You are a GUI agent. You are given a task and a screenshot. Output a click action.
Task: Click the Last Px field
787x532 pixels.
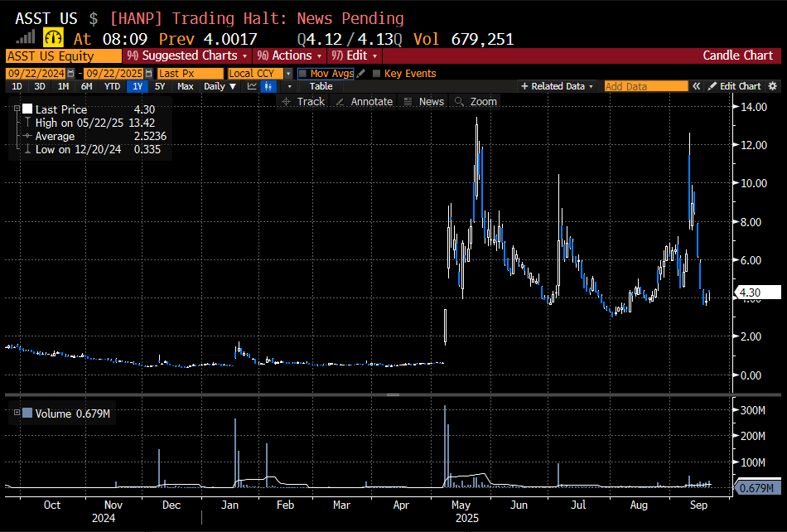click(191, 73)
